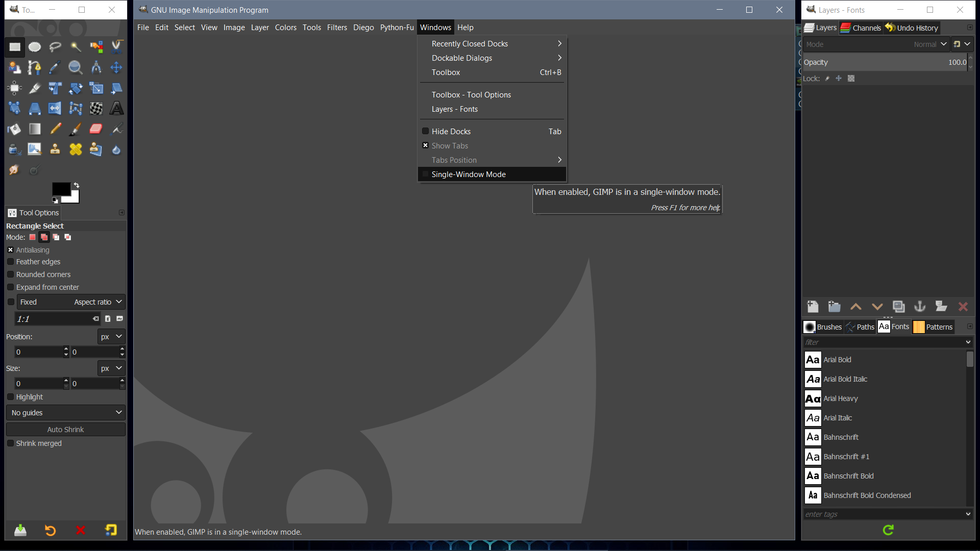Switch to the Channels tab
This screenshot has height=551, width=980.
[861, 28]
